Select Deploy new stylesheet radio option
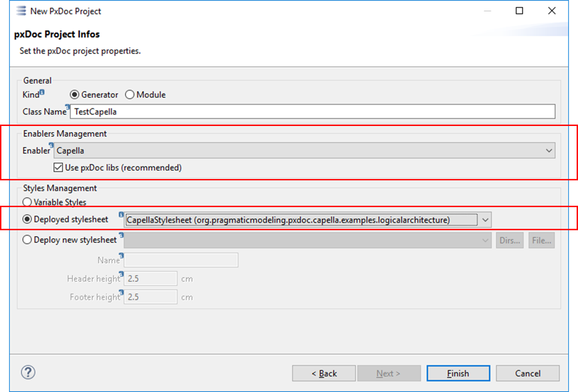 (x=27, y=240)
